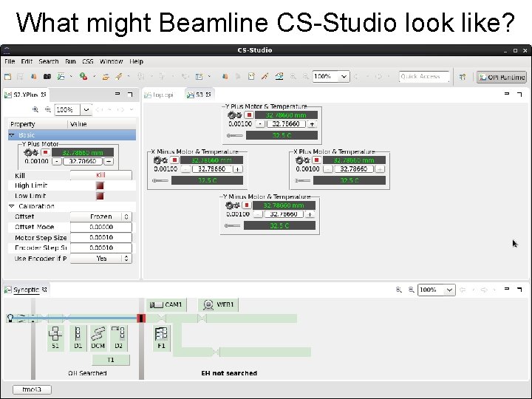The width and height of the screenshot is (532, 399).
Task: Click the X Minus Motor gears icon
Action: pyautogui.click(x=160, y=160)
